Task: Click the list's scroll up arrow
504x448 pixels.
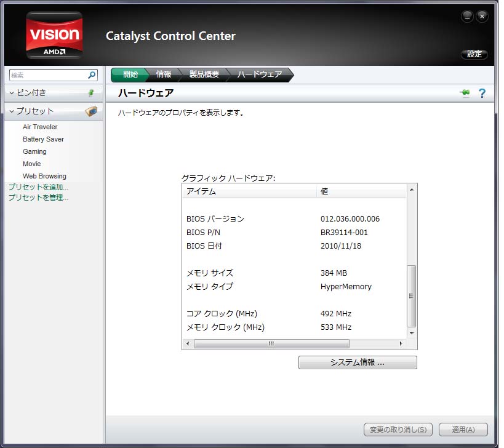Action: coord(412,190)
